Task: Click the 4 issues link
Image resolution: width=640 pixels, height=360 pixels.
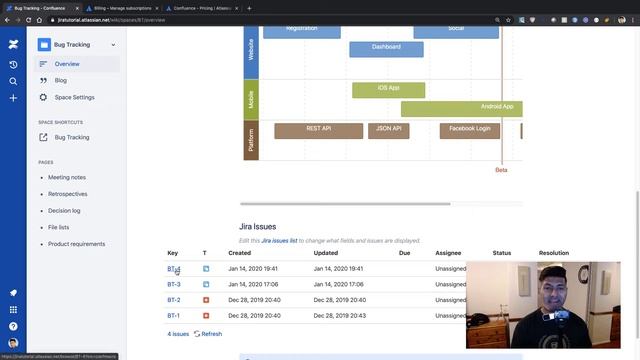Action: tap(178, 334)
